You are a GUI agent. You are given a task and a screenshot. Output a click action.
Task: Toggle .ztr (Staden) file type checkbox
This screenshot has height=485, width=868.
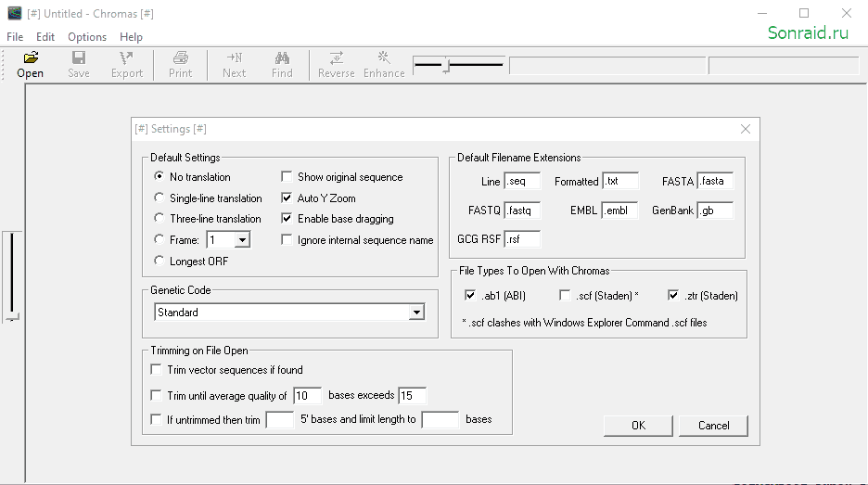(x=673, y=295)
